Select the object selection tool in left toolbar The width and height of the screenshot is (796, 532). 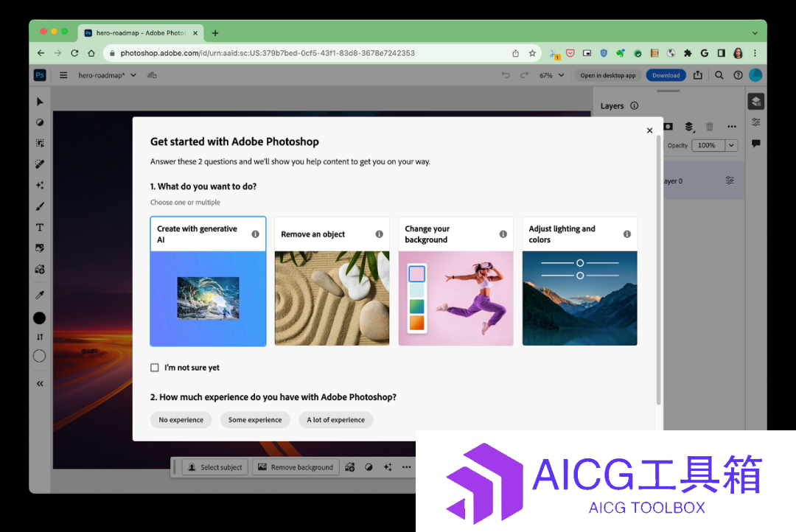point(40,143)
